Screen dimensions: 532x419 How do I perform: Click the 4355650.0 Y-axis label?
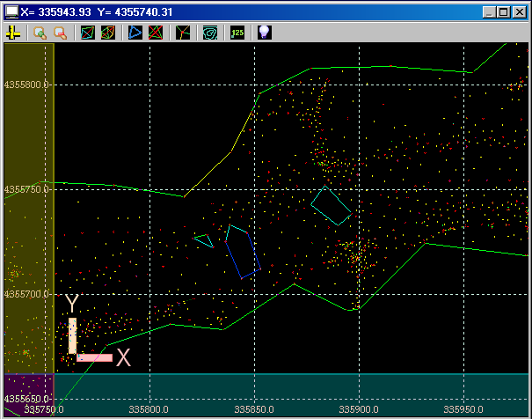coord(27,398)
